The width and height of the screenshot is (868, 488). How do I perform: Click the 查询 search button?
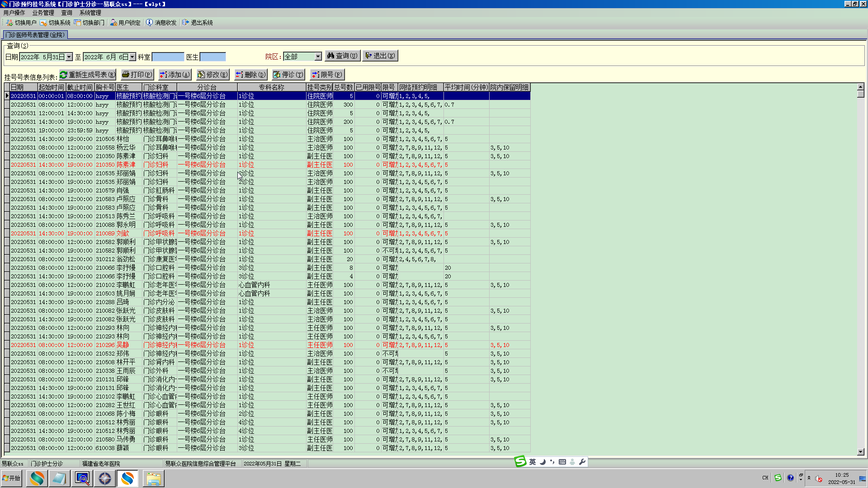[x=342, y=56]
